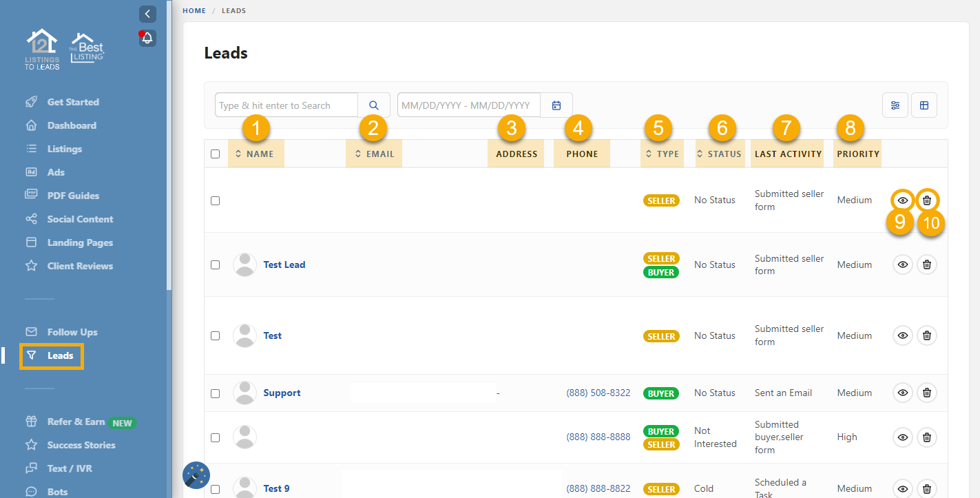Open the date range calendar picker
The image size is (980, 498).
tap(556, 105)
